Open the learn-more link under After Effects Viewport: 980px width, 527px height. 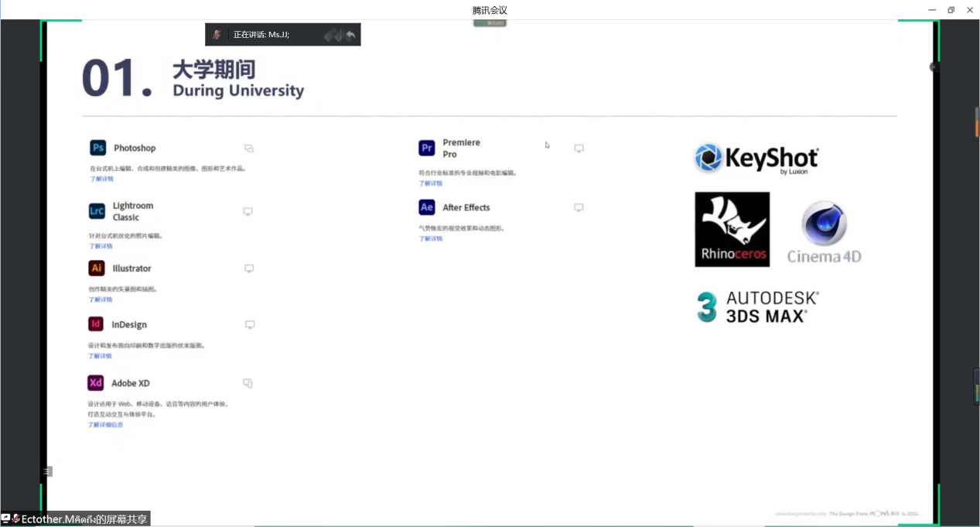pos(431,238)
